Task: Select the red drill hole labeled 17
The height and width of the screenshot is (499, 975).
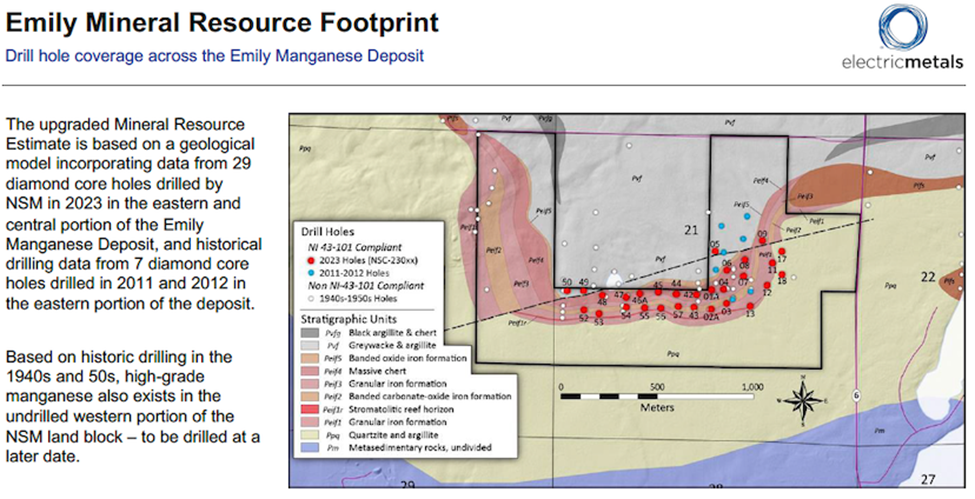Action: (x=782, y=249)
